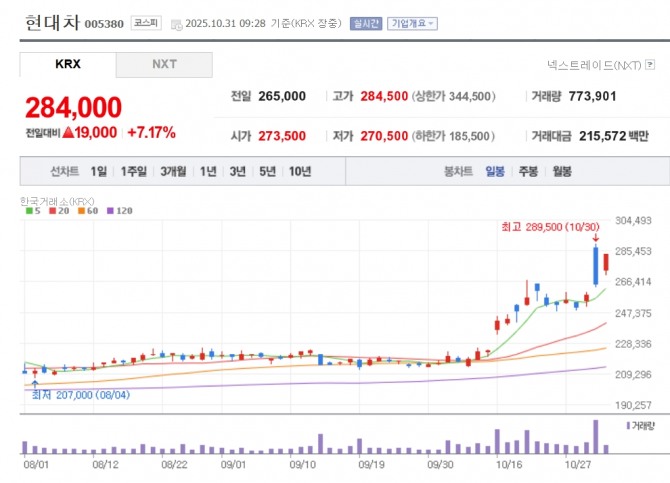This screenshot has height=483, width=670.
Task: Click the stock code 005380
Action: click(x=104, y=24)
